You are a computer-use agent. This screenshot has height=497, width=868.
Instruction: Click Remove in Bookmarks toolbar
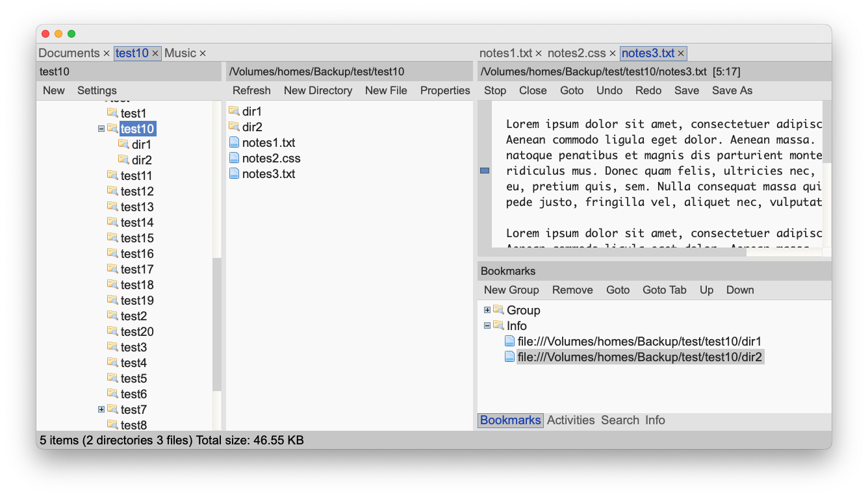coord(572,290)
